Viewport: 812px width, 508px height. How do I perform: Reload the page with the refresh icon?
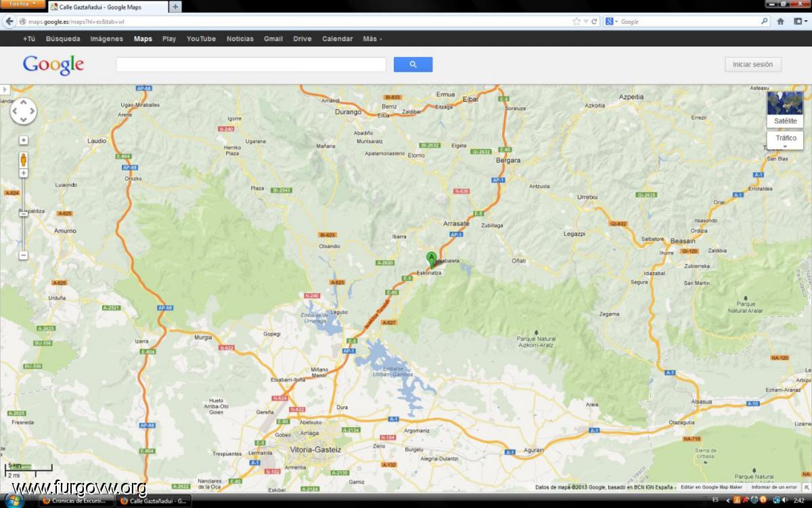point(595,22)
